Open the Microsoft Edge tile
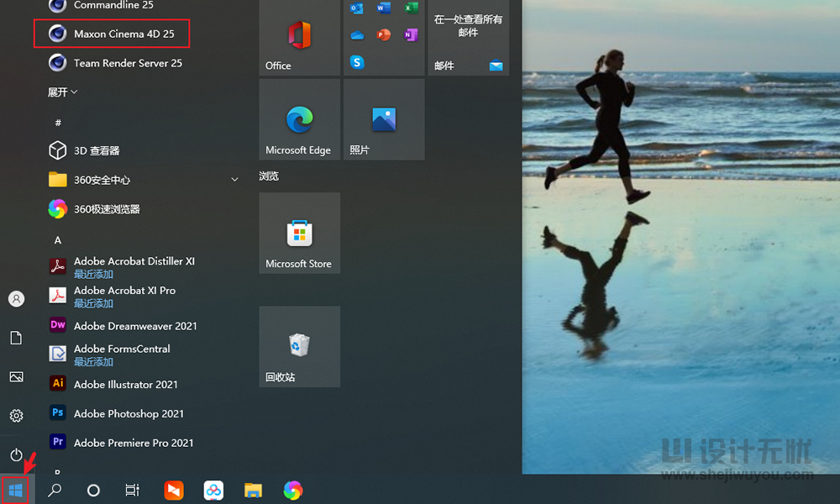840x504 pixels. [x=300, y=119]
